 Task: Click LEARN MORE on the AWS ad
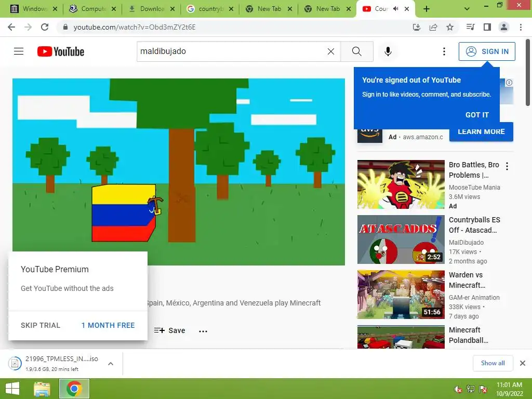[x=481, y=131]
